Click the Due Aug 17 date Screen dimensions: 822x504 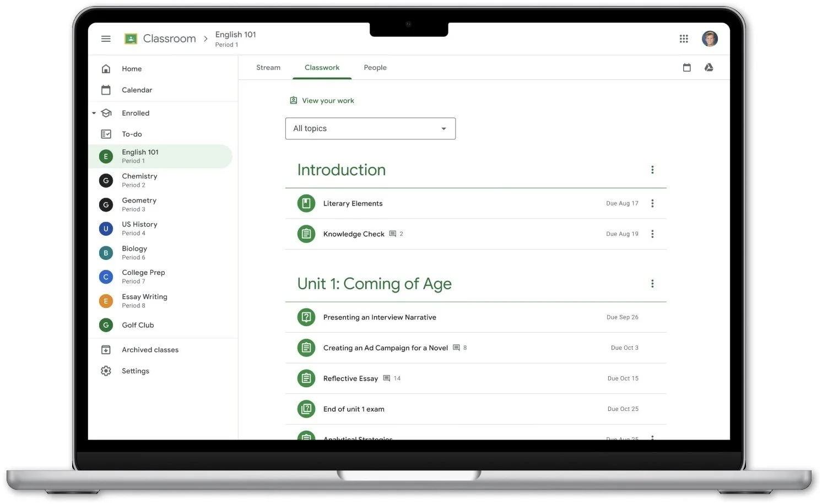[622, 203]
